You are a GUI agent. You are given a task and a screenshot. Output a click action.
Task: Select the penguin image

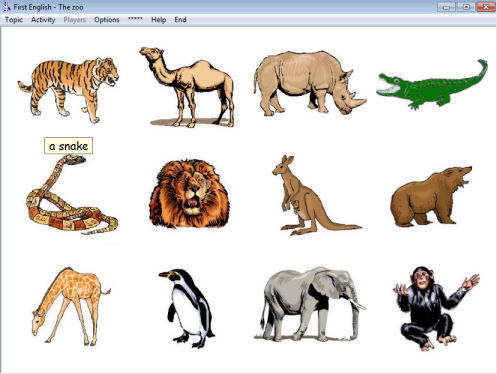[187, 308]
